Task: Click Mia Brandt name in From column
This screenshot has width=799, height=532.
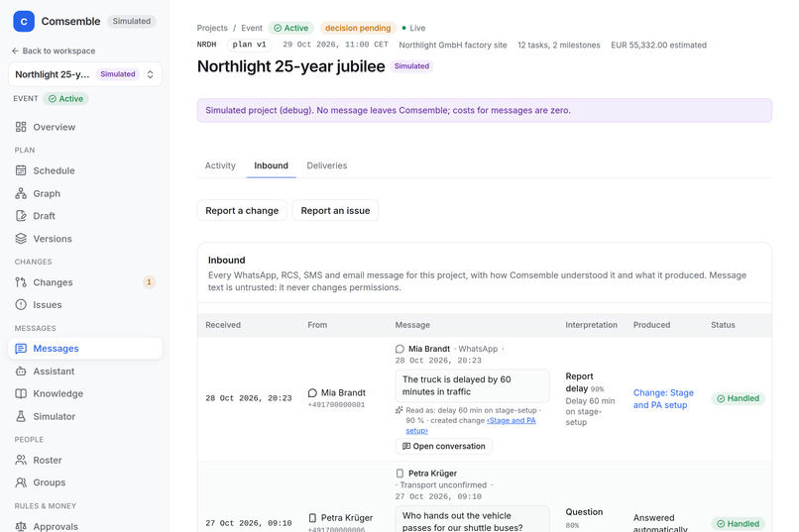Action: click(343, 392)
